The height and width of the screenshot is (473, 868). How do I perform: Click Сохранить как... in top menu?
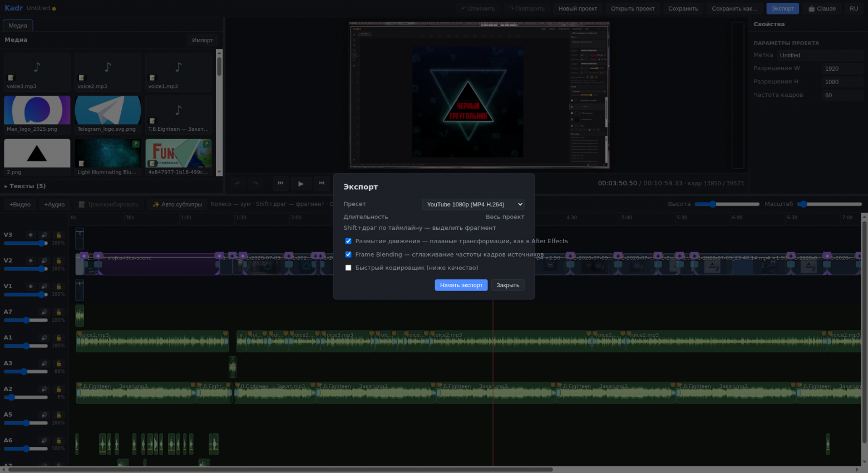(x=734, y=8)
